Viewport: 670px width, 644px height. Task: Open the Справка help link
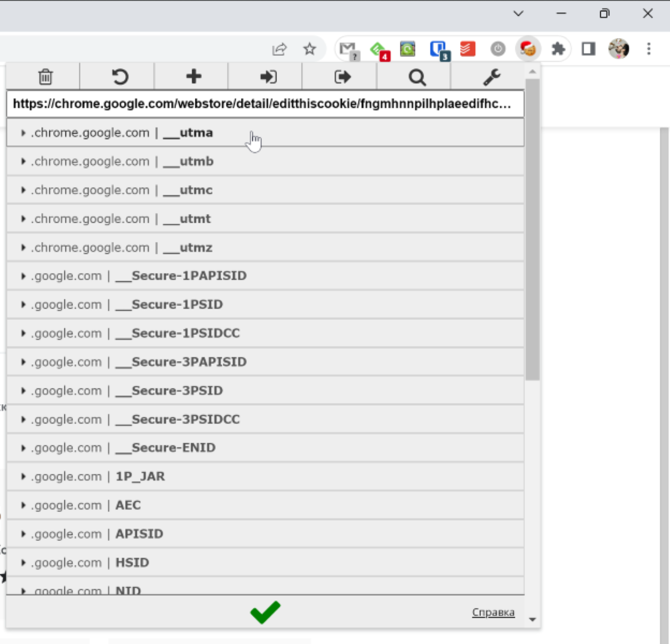493,612
